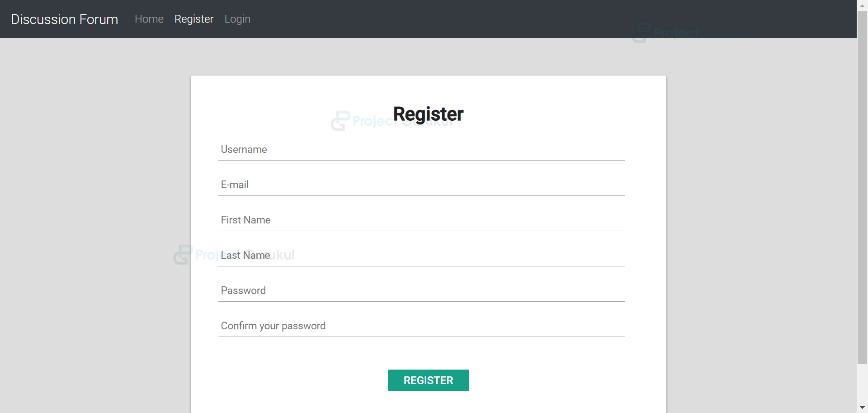The image size is (868, 413).
Task: Click the scrollbar down arrow
Action: coord(863,408)
